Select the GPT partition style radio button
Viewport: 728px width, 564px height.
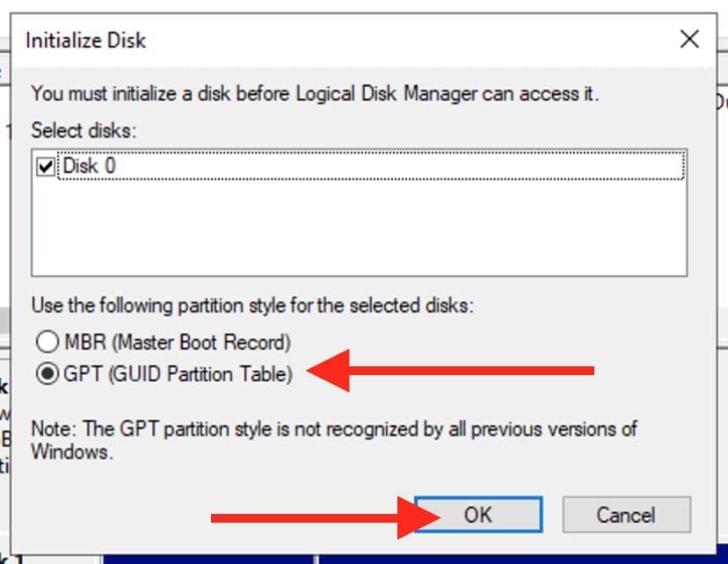[x=47, y=374]
